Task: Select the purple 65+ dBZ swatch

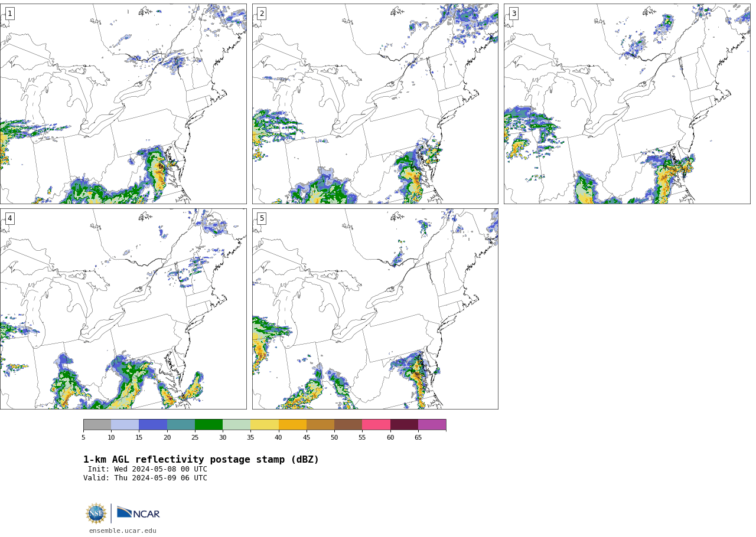Action: tap(432, 425)
